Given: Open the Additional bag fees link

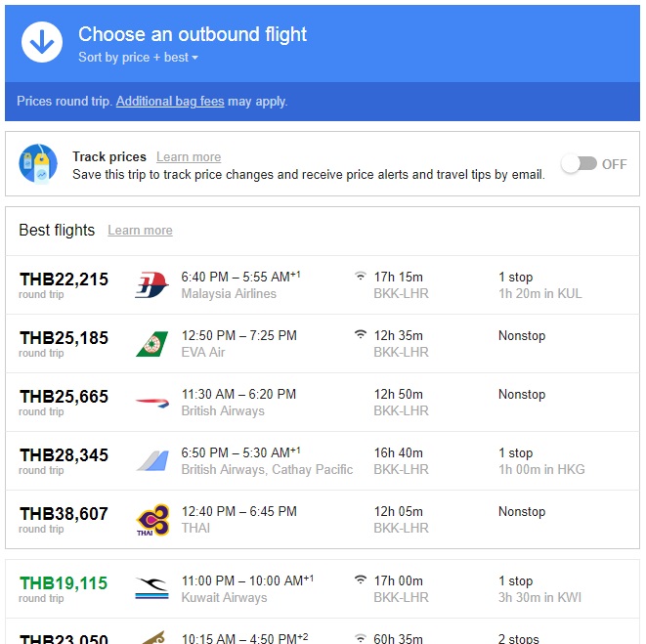Looking at the screenshot, I should point(170,101).
